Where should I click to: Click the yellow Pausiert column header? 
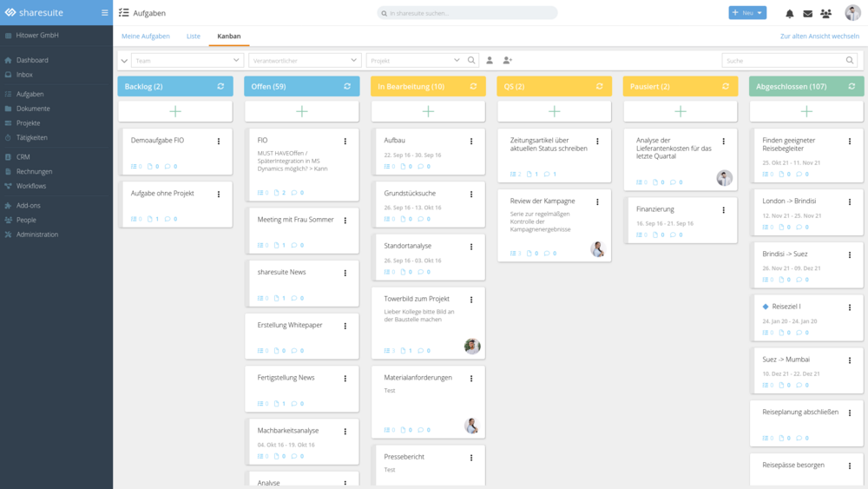(667, 87)
